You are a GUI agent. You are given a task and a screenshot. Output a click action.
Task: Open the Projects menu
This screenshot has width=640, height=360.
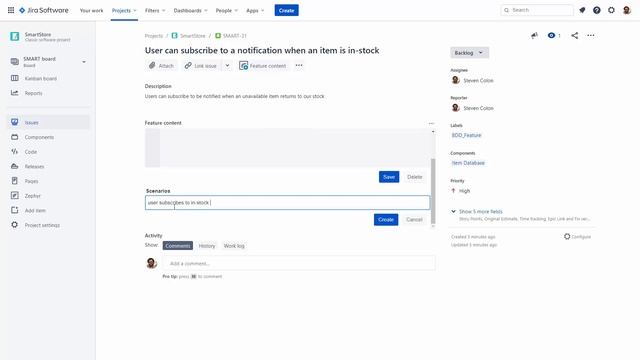124,11
